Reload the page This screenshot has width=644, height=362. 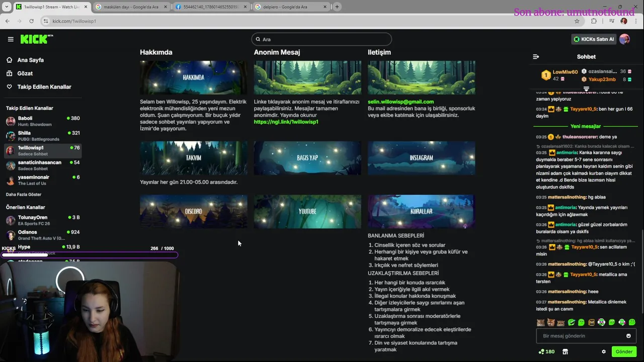(x=31, y=21)
